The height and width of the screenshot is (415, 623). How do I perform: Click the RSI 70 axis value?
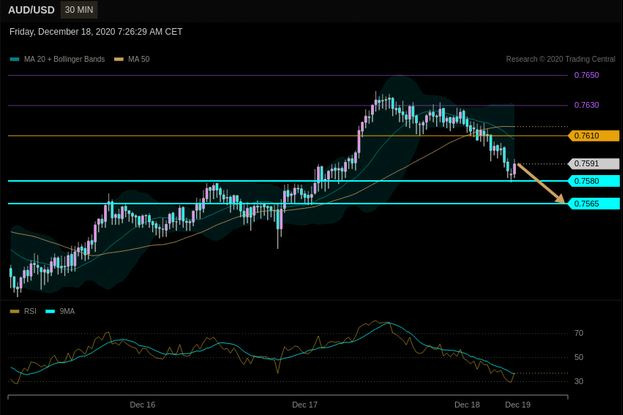click(579, 333)
